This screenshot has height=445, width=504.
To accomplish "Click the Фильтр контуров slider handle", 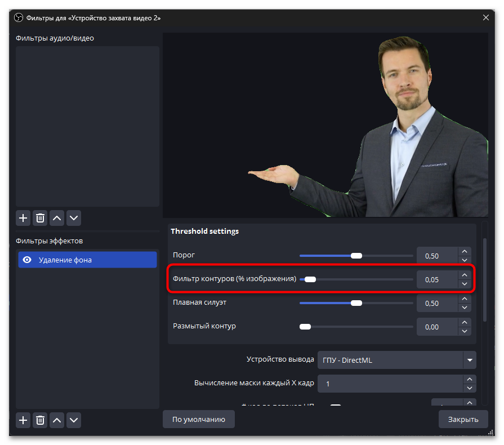I will [x=310, y=279].
